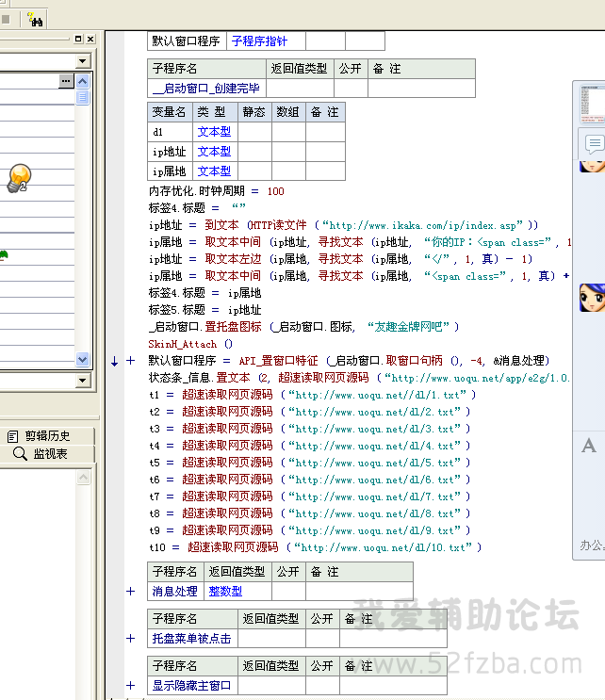This screenshot has width=605, height=700.
Task: Click the 标签5.标题 = ip地址 line
Action: pos(204,310)
